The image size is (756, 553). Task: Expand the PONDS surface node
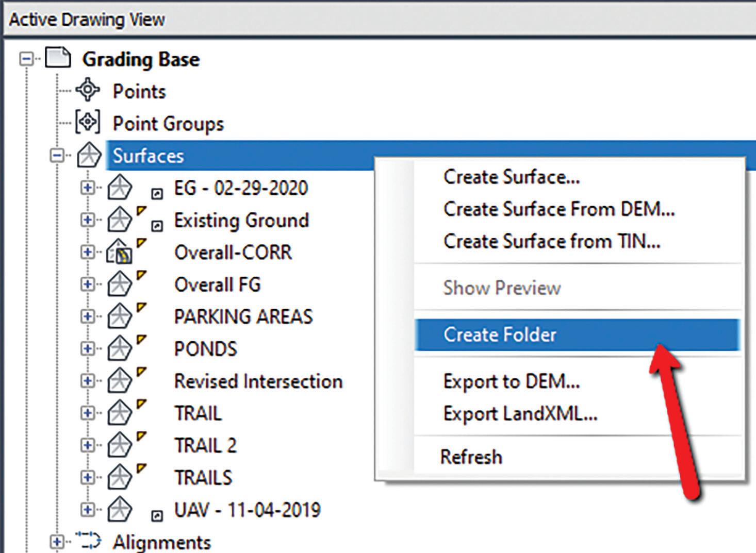tap(88, 348)
